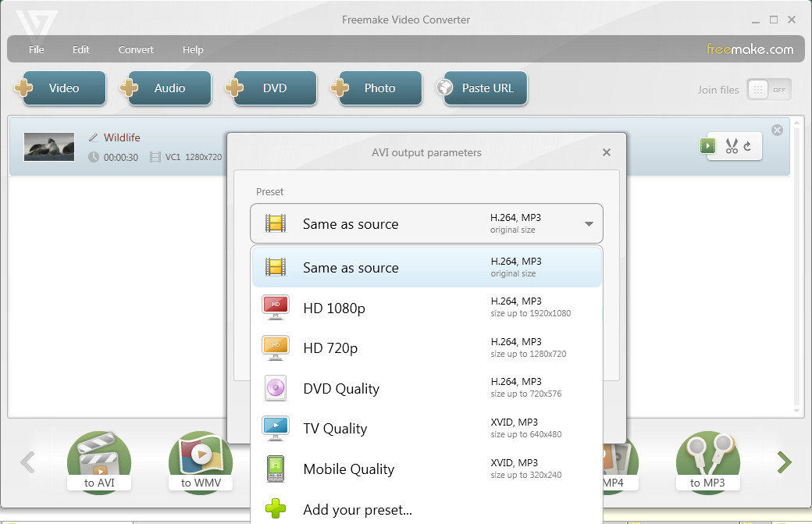
Task: Click the Wildlife file name
Action: (x=122, y=137)
